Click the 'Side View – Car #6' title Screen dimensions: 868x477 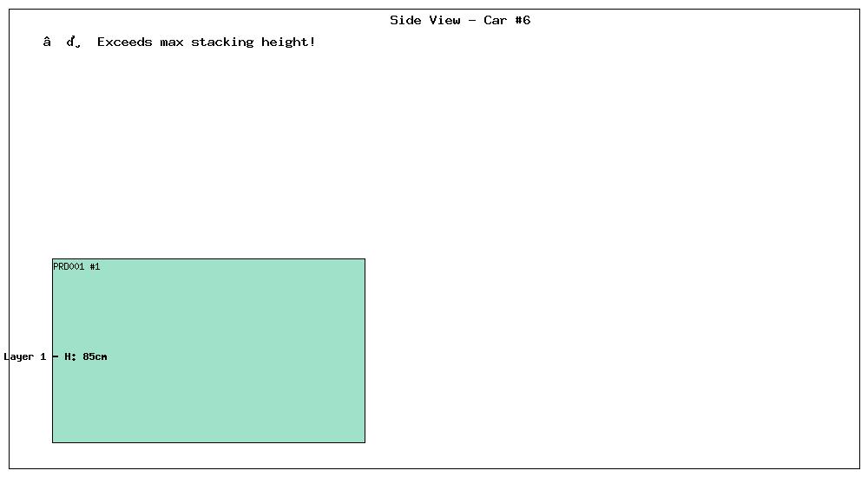coord(460,21)
